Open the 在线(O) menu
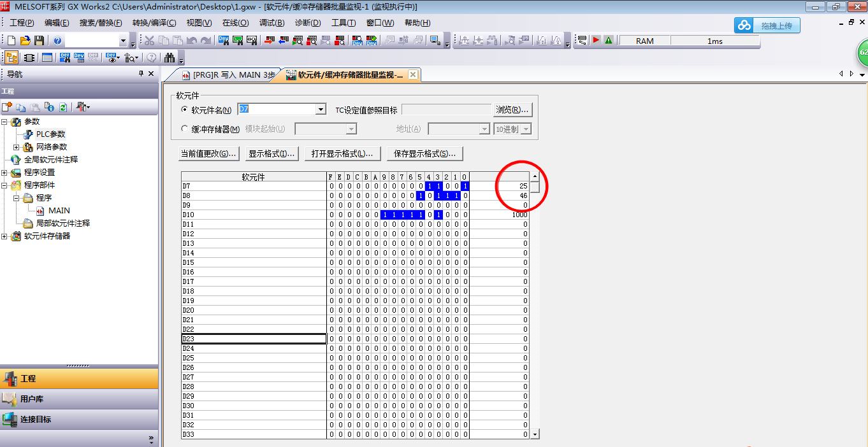 [x=235, y=23]
